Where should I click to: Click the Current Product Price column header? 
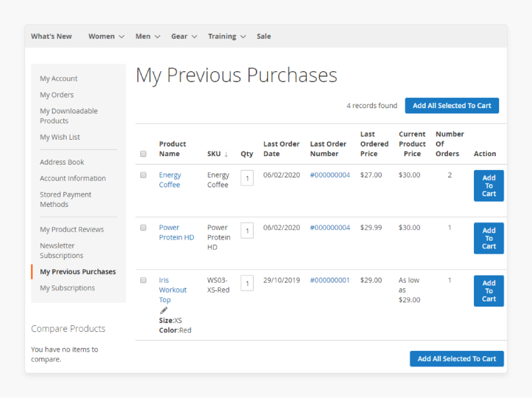pyautogui.click(x=412, y=144)
